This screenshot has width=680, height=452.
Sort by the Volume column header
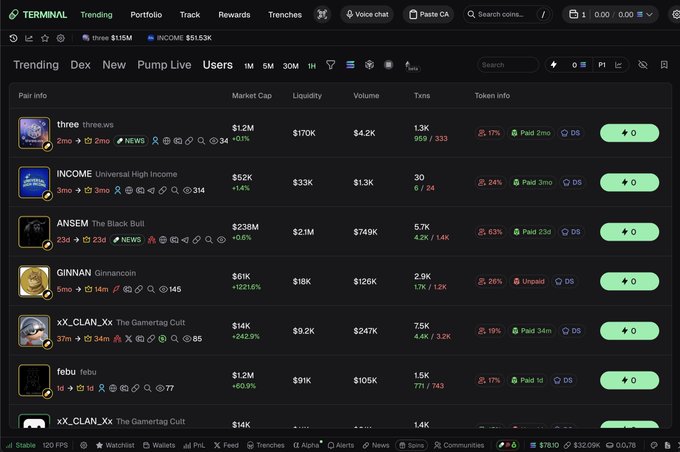[366, 95]
